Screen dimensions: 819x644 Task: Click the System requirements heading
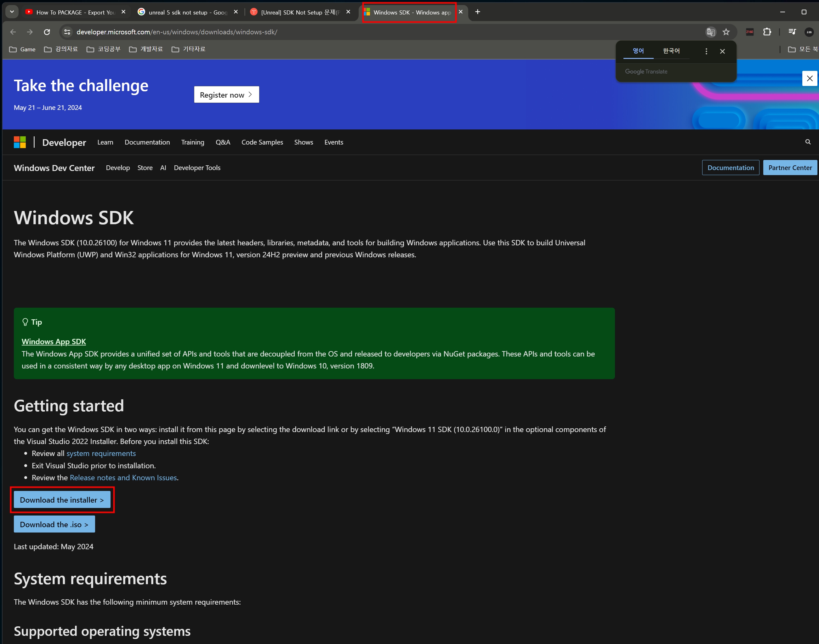[x=90, y=579]
